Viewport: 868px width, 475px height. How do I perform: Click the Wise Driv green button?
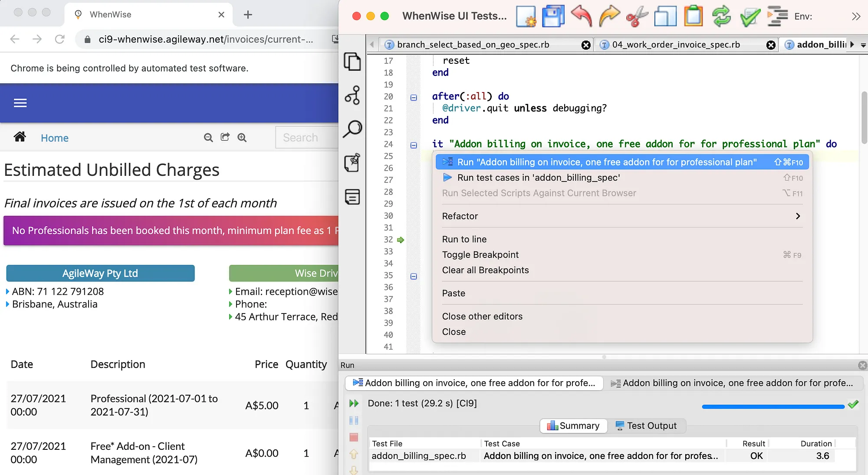click(x=284, y=273)
